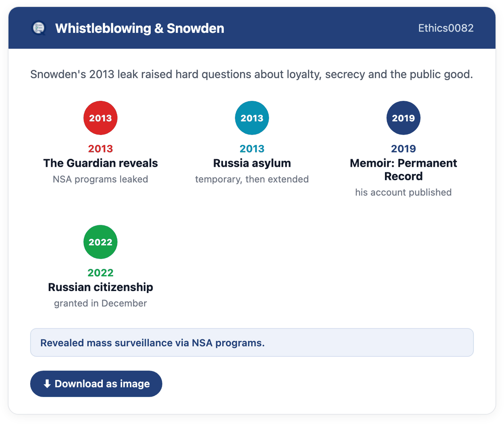Viewport: 504px width, 424px height.
Task: Click the Russian citizenship heading
Action: (x=100, y=287)
